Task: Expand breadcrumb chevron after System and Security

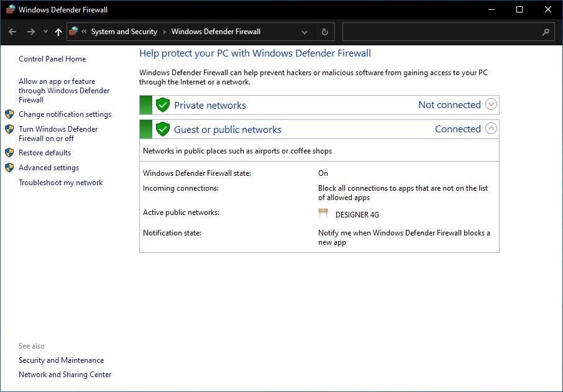Action: (x=165, y=32)
